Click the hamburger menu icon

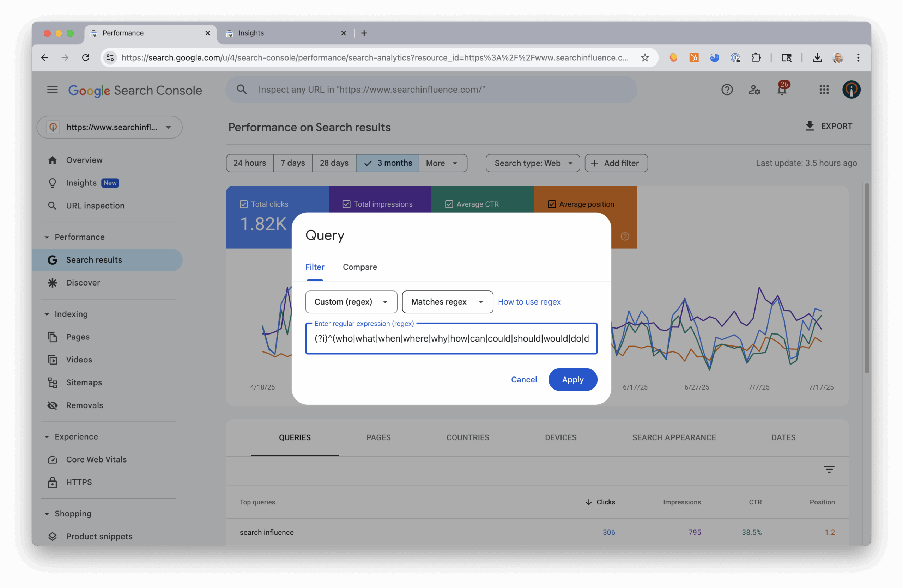52,90
